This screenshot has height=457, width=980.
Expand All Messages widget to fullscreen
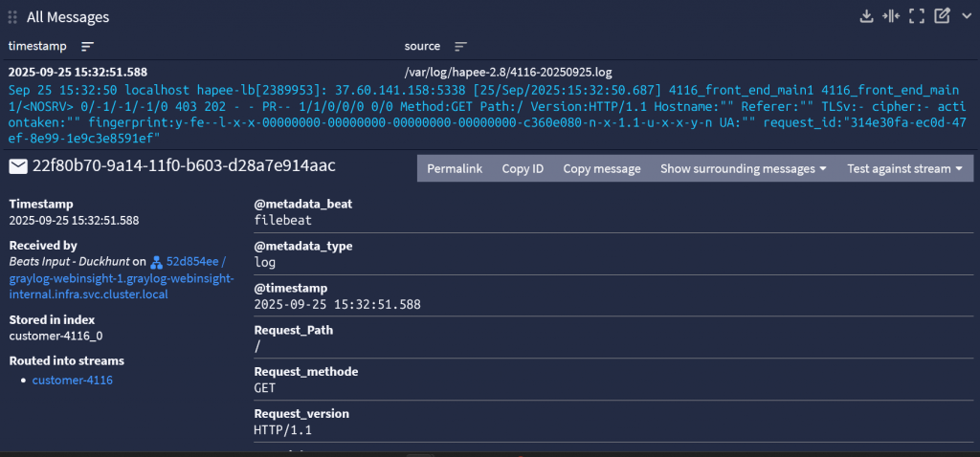917,16
